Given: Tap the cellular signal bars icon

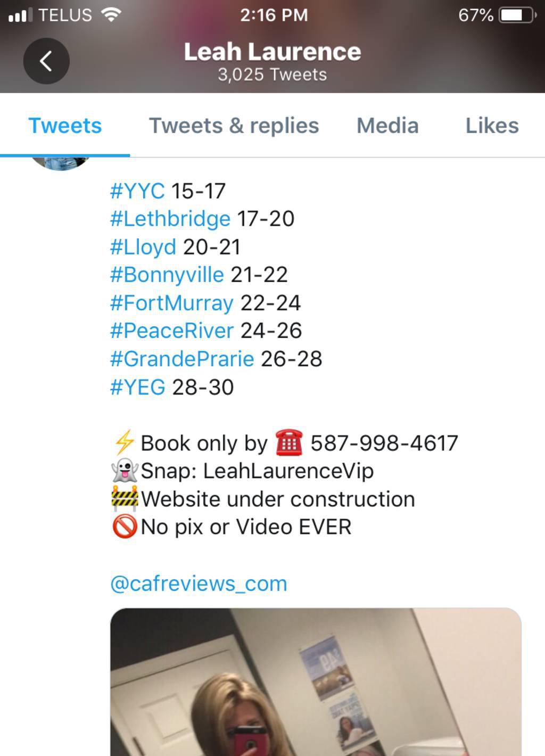Looking at the screenshot, I should [20, 15].
